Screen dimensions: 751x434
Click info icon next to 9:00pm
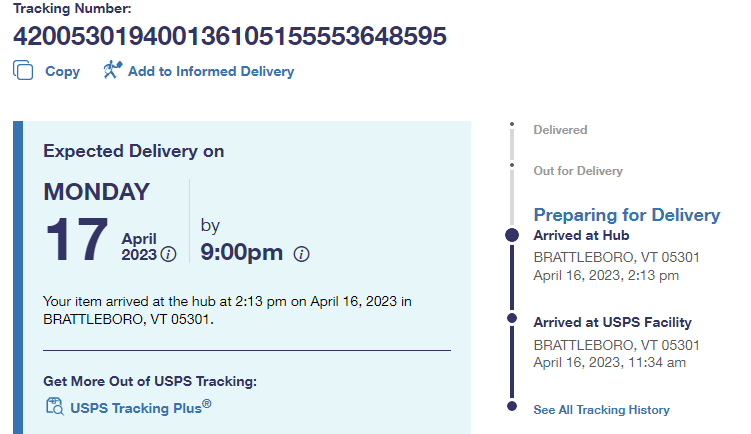pos(301,254)
